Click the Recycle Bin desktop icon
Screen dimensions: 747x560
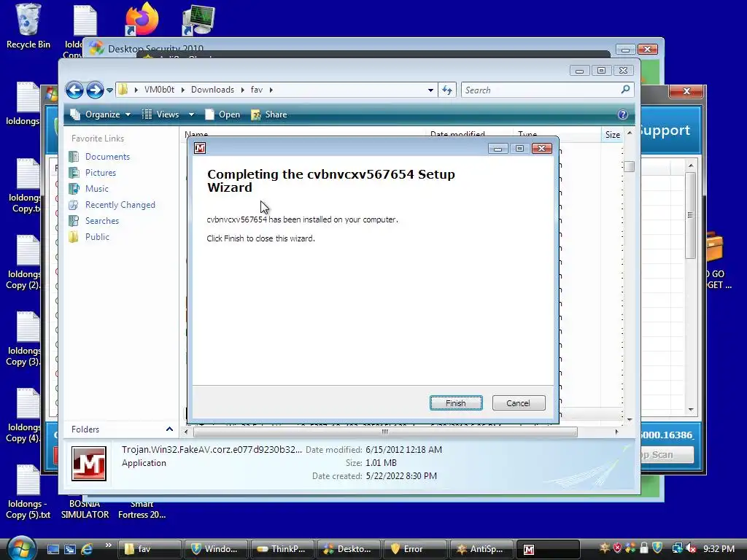[28, 27]
